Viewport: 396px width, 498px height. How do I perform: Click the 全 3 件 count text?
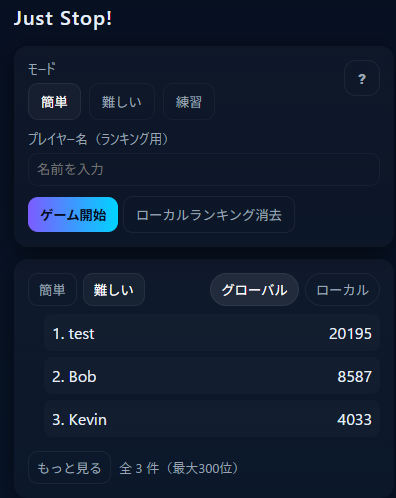click(x=139, y=468)
